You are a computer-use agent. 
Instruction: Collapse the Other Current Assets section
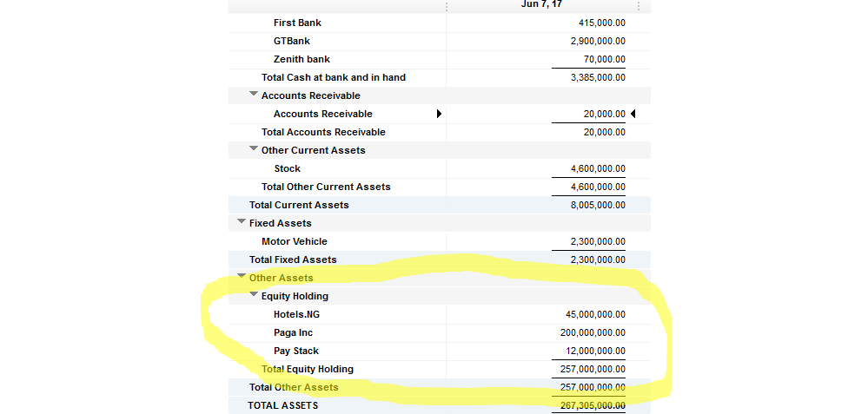point(254,148)
